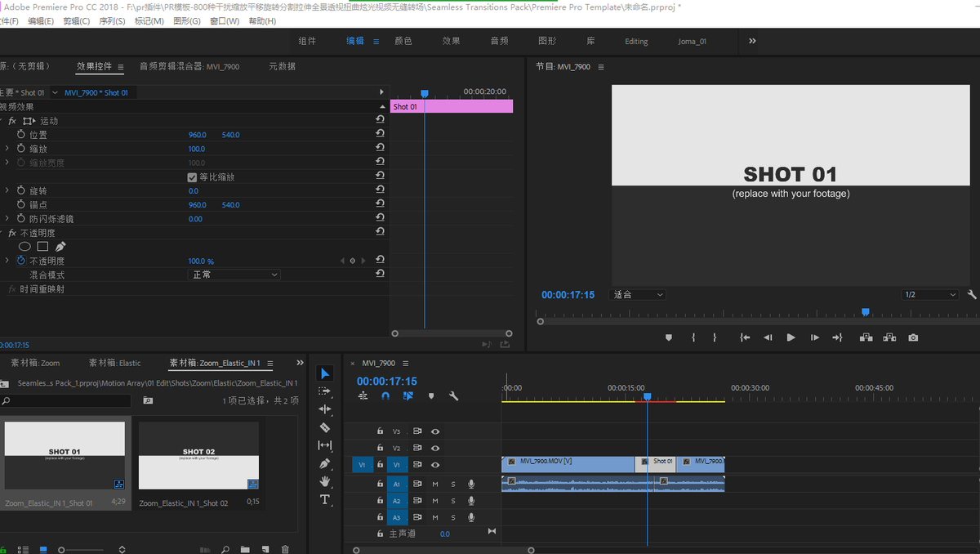Viewport: 980px width, 554px height.
Task: Select the Slip tool
Action: point(325,445)
